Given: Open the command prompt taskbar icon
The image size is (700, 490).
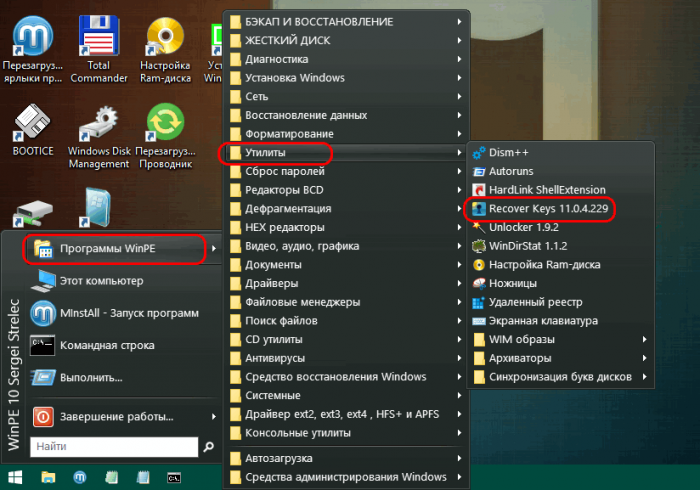Looking at the screenshot, I should (174, 478).
